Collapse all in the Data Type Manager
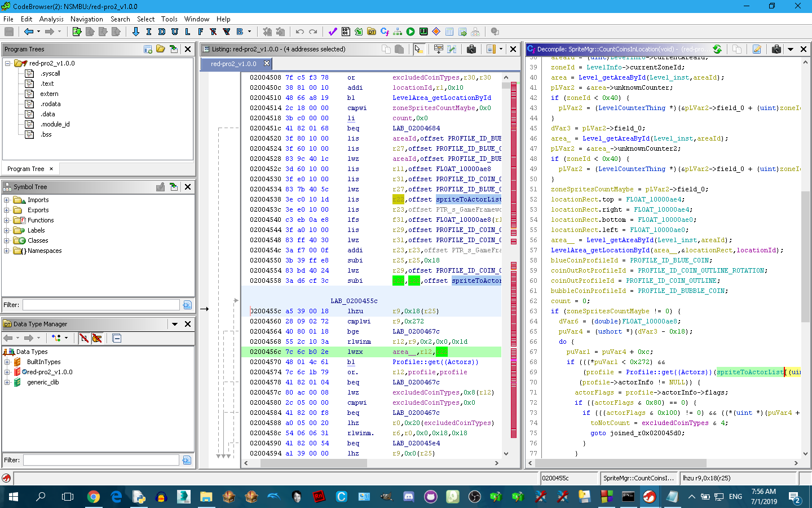The width and height of the screenshot is (812, 508). click(x=117, y=338)
